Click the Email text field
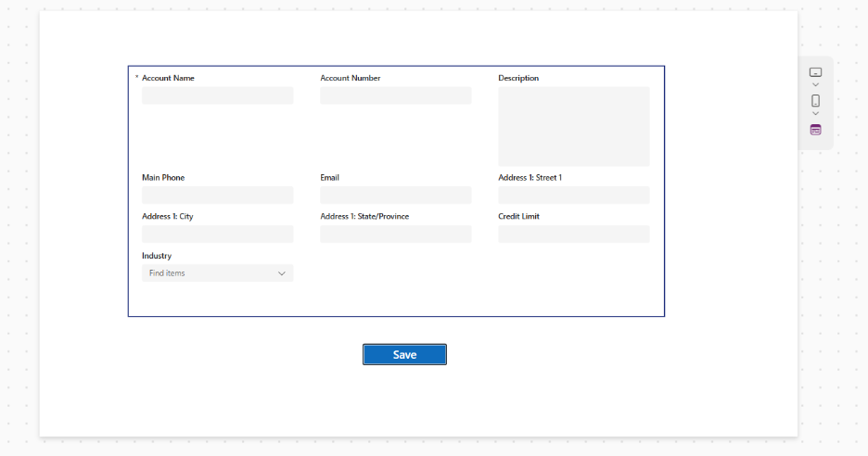Viewport: 868px width, 456px height. click(x=395, y=196)
